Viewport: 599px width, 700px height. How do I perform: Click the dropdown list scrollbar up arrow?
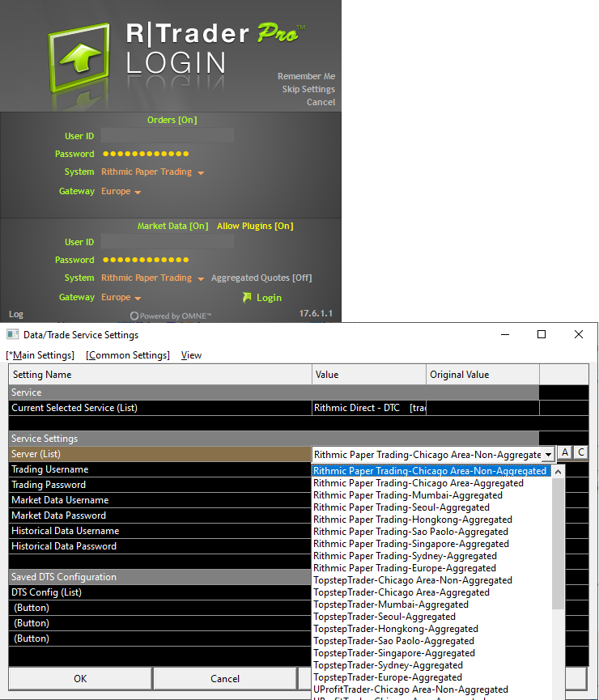(559, 472)
